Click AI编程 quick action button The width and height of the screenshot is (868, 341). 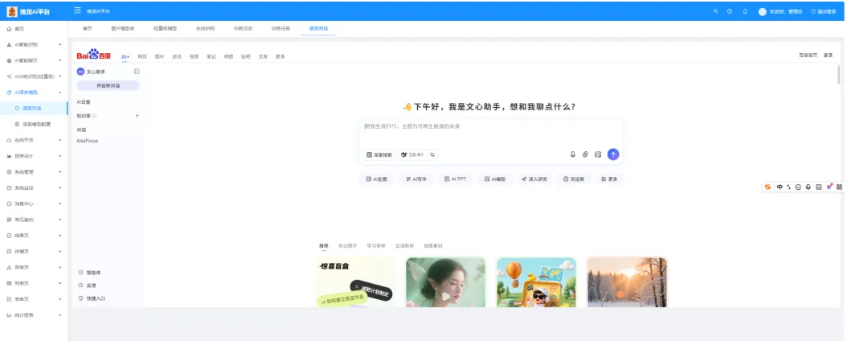click(495, 179)
